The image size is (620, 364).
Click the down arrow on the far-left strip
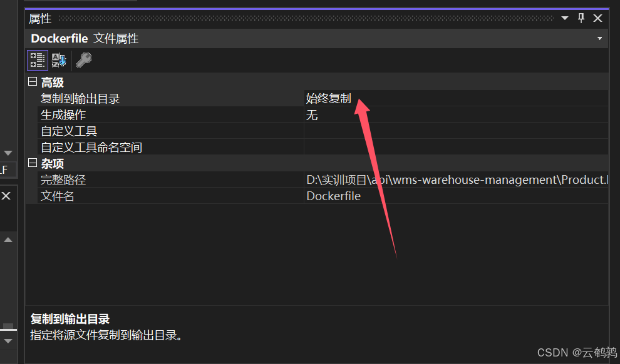click(8, 152)
